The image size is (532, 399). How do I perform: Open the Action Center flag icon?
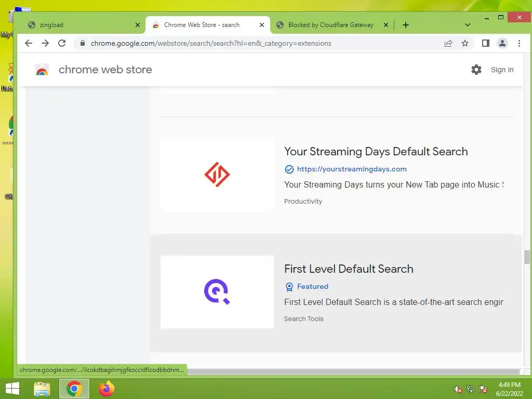point(483,389)
